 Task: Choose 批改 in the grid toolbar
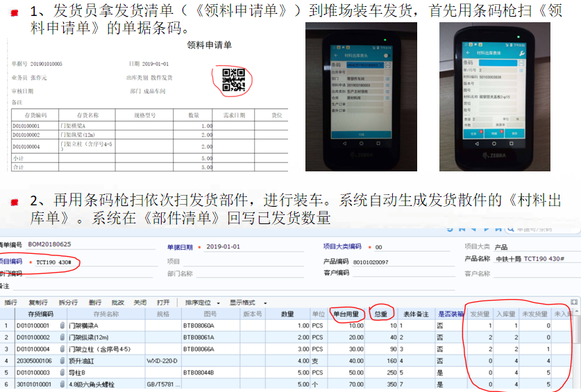[118, 302]
